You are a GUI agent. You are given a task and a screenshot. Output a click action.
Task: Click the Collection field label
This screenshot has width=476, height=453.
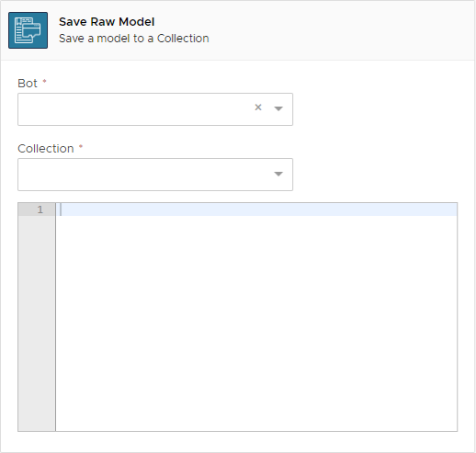pos(46,149)
